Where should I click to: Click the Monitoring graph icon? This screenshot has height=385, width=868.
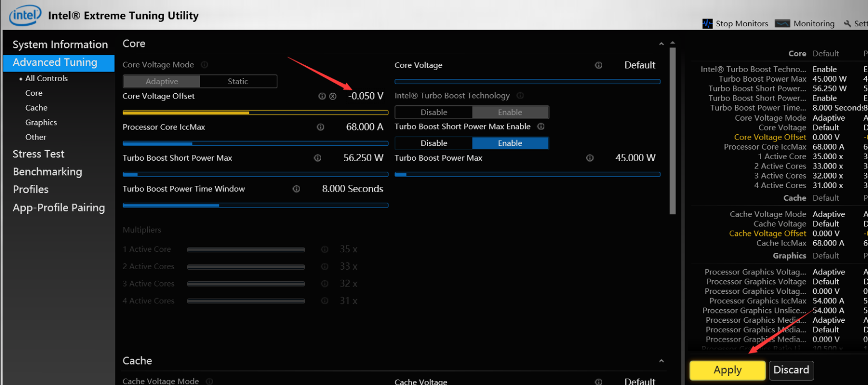pyautogui.click(x=782, y=24)
